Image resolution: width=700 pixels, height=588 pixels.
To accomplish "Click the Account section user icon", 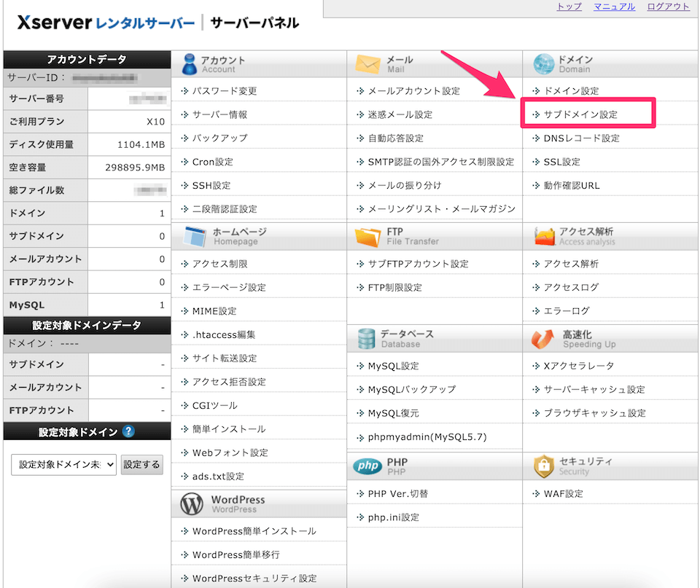I will (x=190, y=64).
